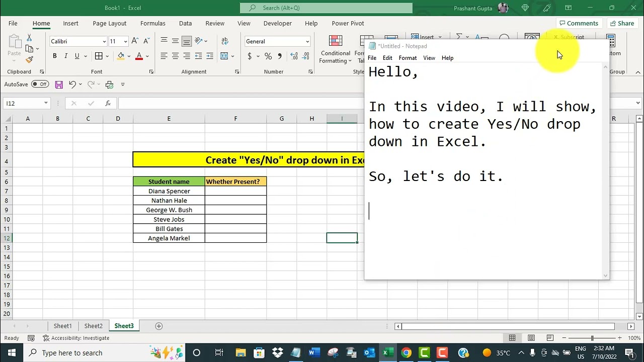Image resolution: width=644 pixels, height=362 pixels.
Task: Switch to the Data tab
Action: coord(185,23)
